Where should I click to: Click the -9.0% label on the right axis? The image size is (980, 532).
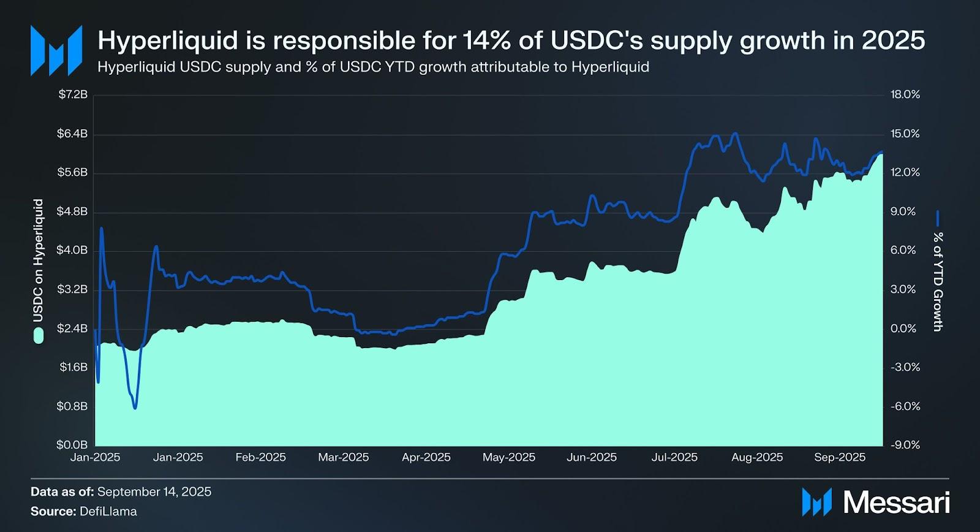[905, 445]
